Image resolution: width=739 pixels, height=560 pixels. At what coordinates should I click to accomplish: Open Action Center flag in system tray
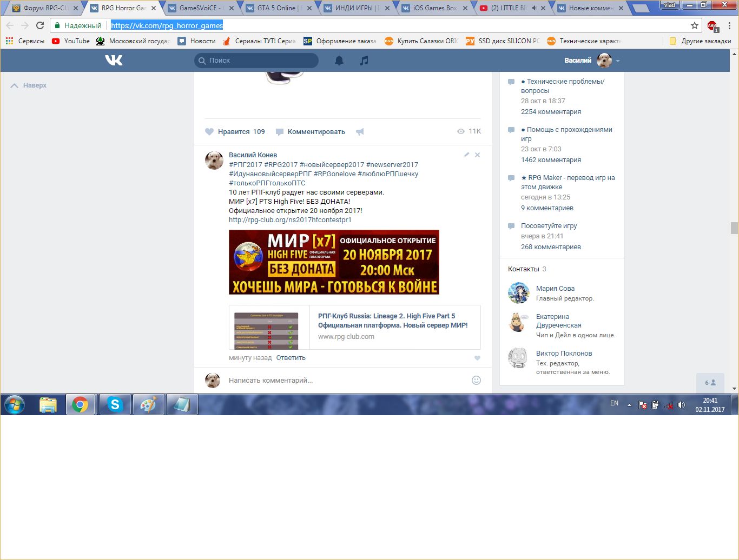pos(642,405)
